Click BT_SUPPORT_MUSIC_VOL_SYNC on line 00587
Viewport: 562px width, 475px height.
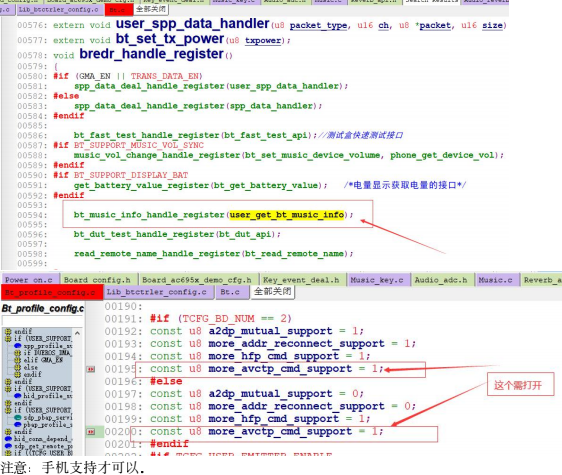[x=139, y=145]
